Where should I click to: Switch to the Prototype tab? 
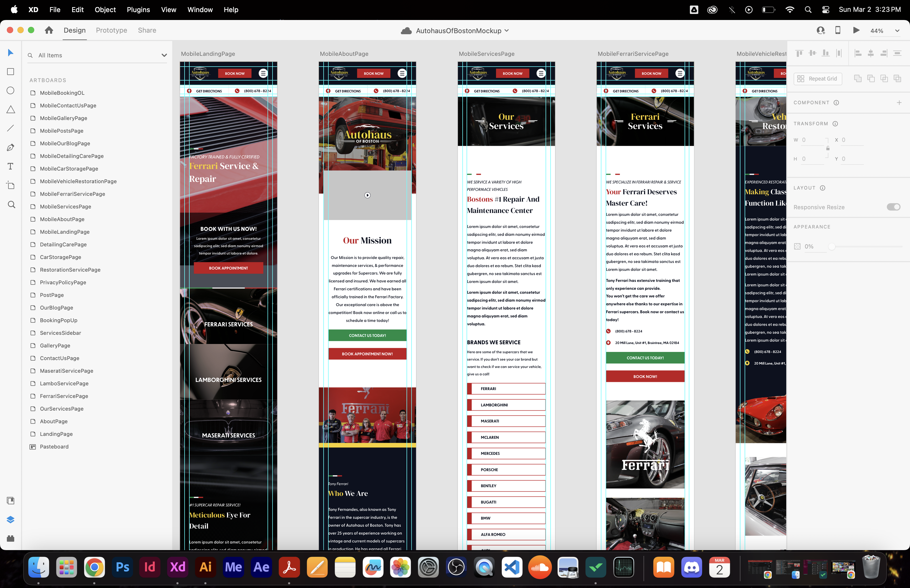click(111, 30)
